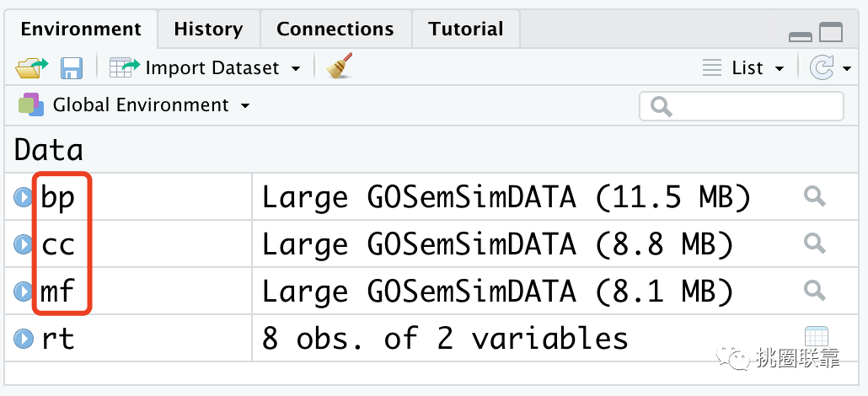Expand the cc object details
This screenshot has width=868, height=396.
tap(24, 243)
